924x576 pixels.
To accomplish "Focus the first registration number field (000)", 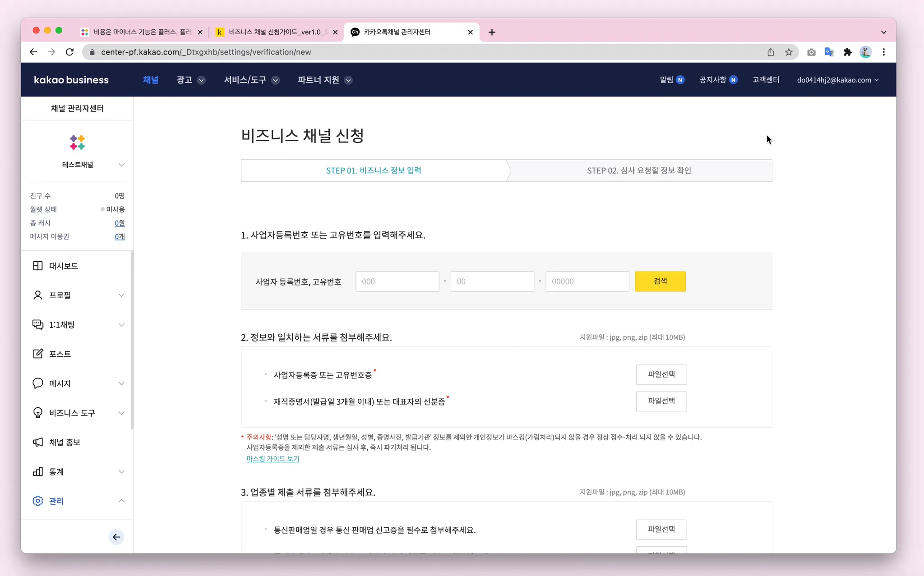I will coord(397,281).
